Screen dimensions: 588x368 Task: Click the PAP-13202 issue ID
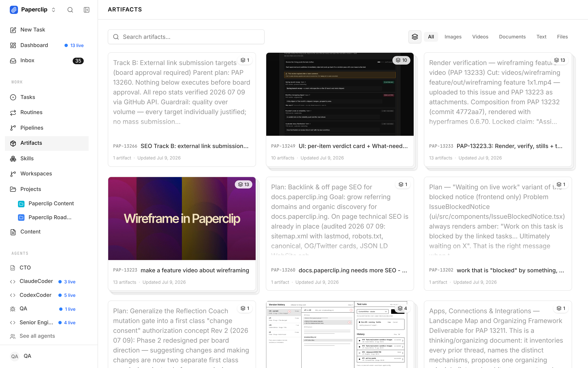pyautogui.click(x=441, y=270)
